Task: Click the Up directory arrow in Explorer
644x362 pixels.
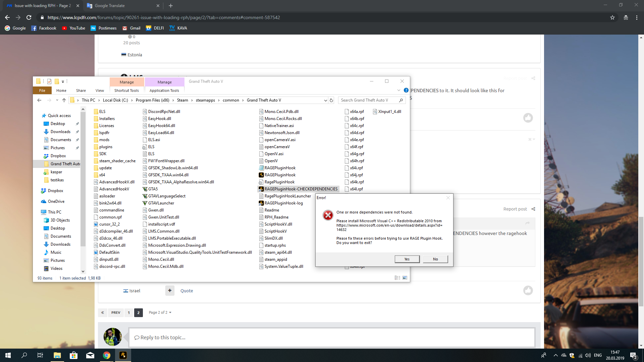Action: pos(64,100)
